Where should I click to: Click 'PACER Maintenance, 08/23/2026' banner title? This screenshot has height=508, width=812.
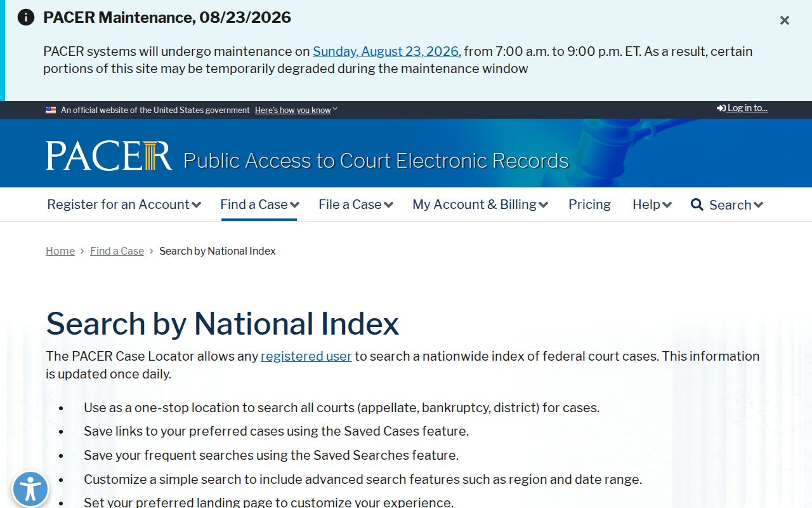[167, 17]
